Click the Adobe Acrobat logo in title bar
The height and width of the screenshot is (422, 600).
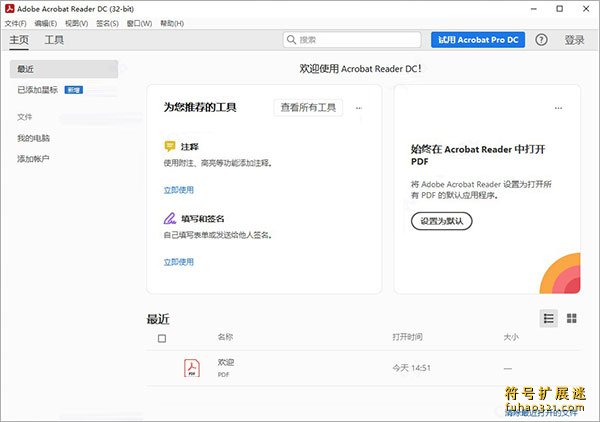pos(10,8)
